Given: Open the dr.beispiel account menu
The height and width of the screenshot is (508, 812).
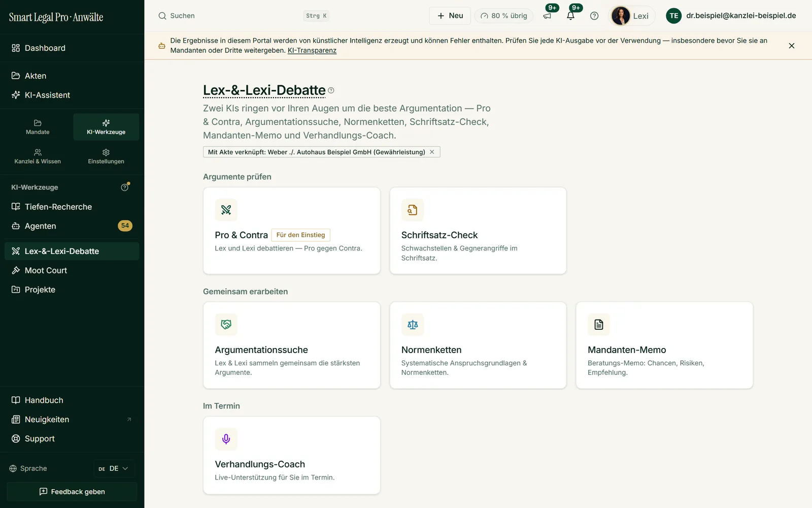Looking at the screenshot, I should [x=731, y=16].
